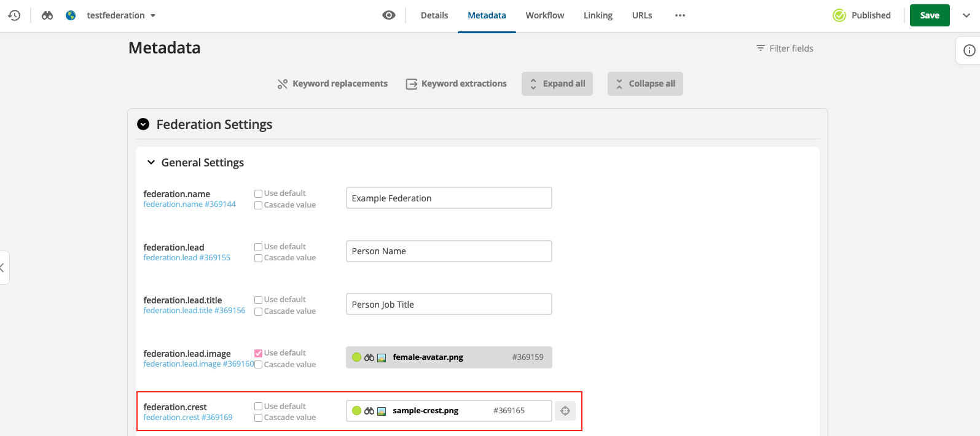The image size is (980, 436).
Task: Open the URLs tab
Action: (642, 15)
